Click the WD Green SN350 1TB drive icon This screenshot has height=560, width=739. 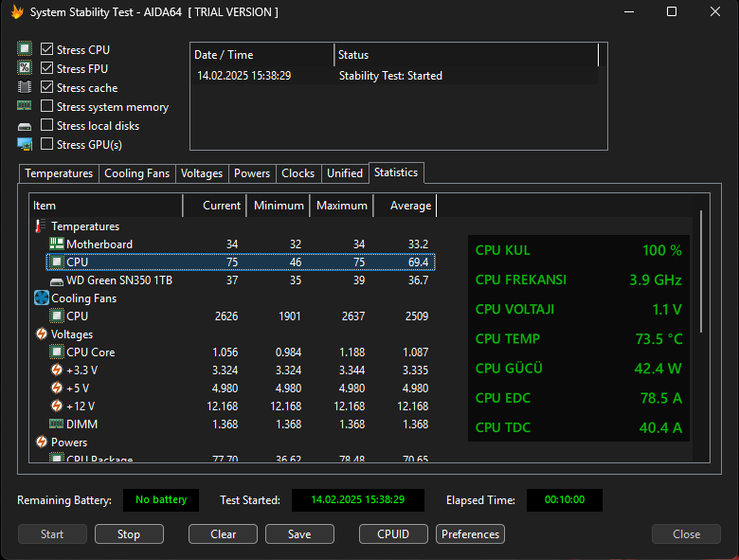57,281
